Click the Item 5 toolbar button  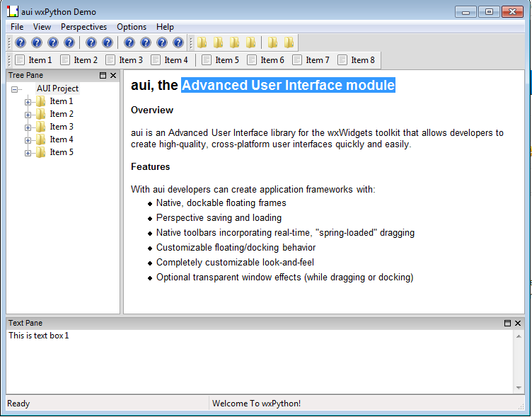pos(220,60)
